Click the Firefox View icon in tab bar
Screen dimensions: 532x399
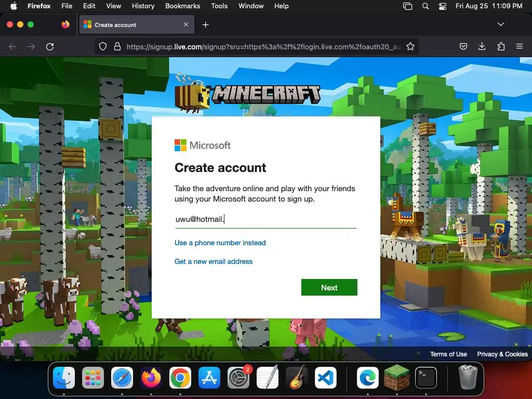(65, 24)
